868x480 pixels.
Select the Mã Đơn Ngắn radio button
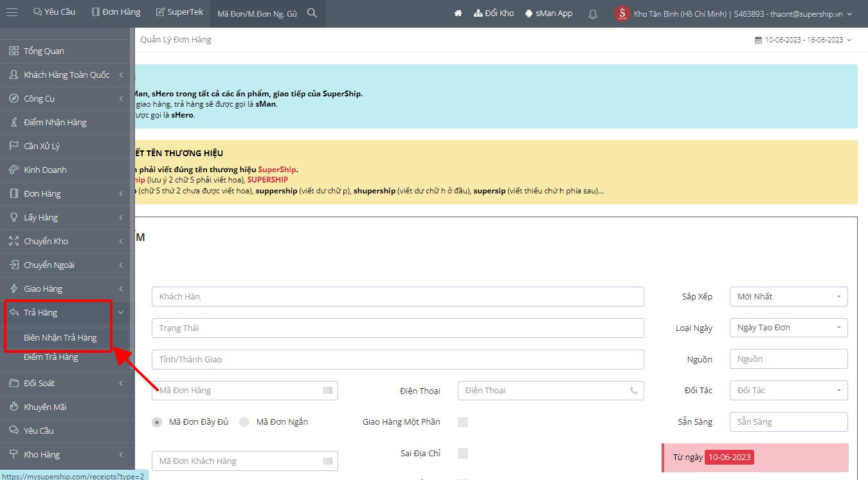click(244, 422)
